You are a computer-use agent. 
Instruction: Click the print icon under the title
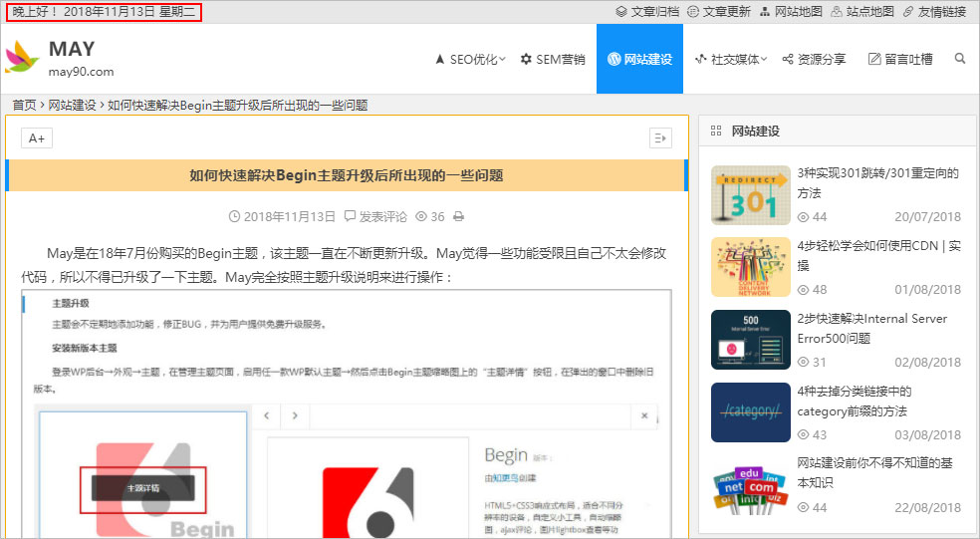(459, 217)
